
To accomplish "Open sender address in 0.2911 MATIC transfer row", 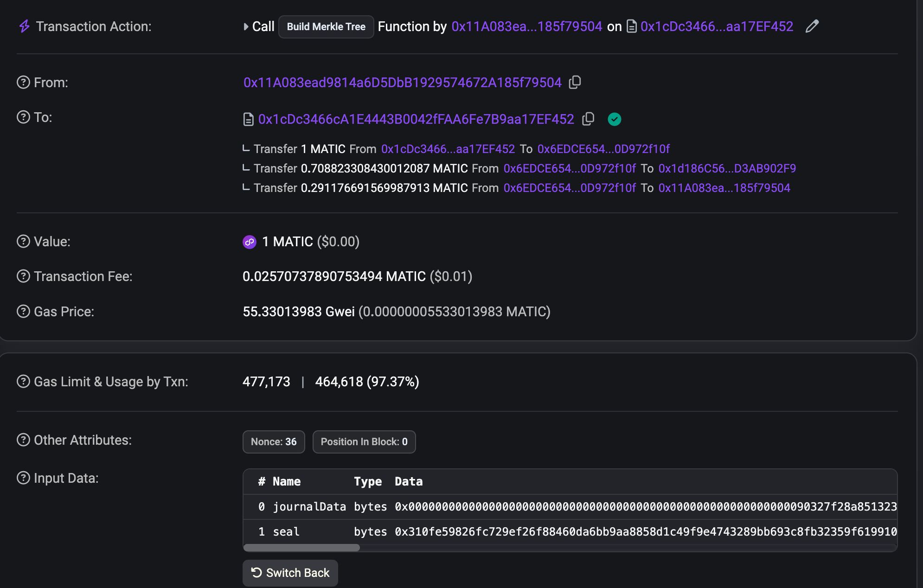I will 570,188.
